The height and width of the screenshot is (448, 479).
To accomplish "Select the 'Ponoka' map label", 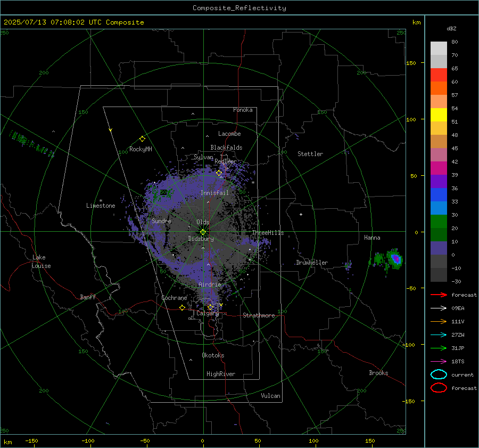I will (243, 110).
